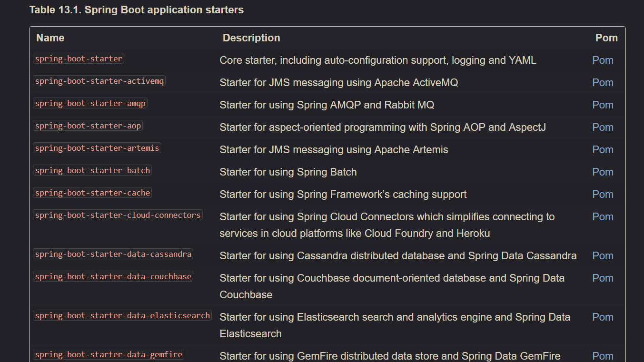Viewport: 644px width, 362px height.
Task: Click the Table 13.1 Spring Boot application starters title
Action: [137, 10]
